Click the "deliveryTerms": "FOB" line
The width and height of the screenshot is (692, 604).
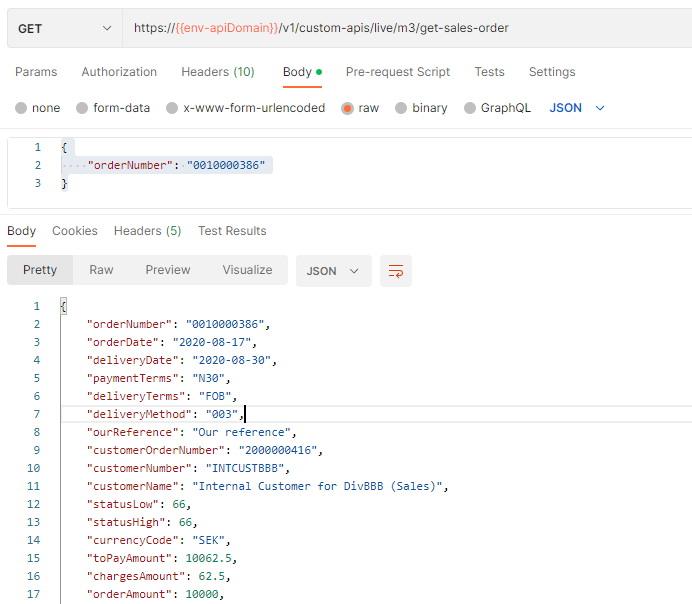click(162, 396)
